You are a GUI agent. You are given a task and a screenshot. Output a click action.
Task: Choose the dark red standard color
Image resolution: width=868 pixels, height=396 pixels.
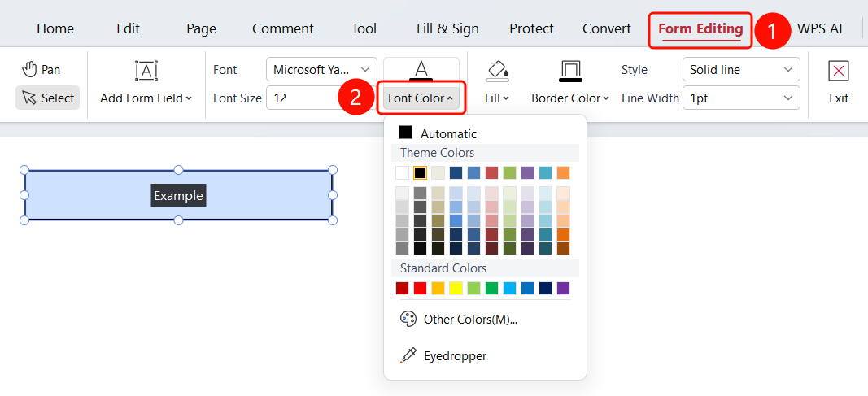tap(403, 288)
